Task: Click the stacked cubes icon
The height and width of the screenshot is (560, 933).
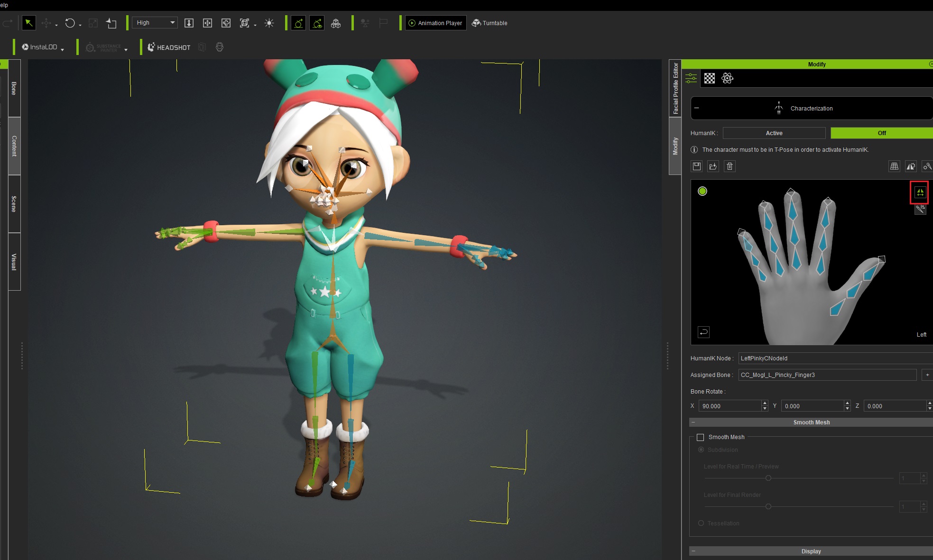Action: click(x=336, y=23)
